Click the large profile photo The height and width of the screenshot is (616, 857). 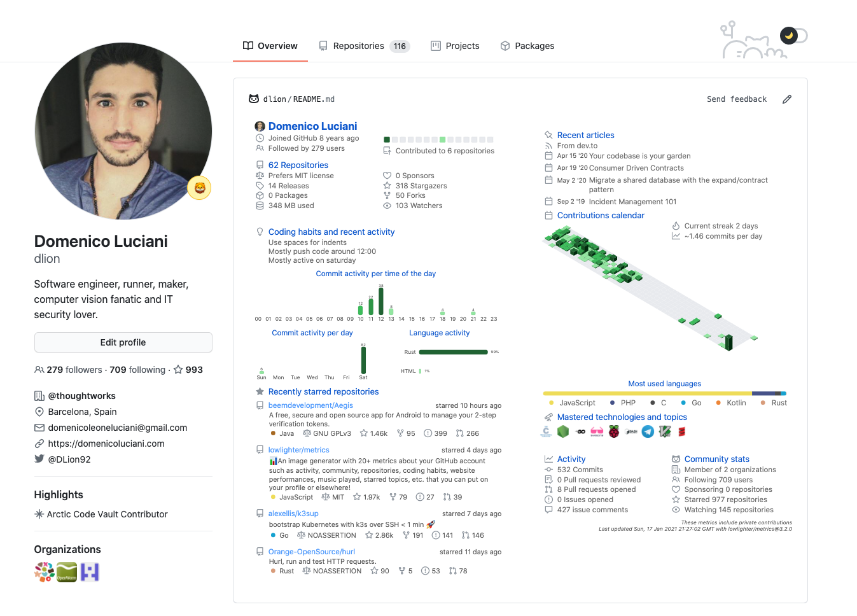pos(123,131)
